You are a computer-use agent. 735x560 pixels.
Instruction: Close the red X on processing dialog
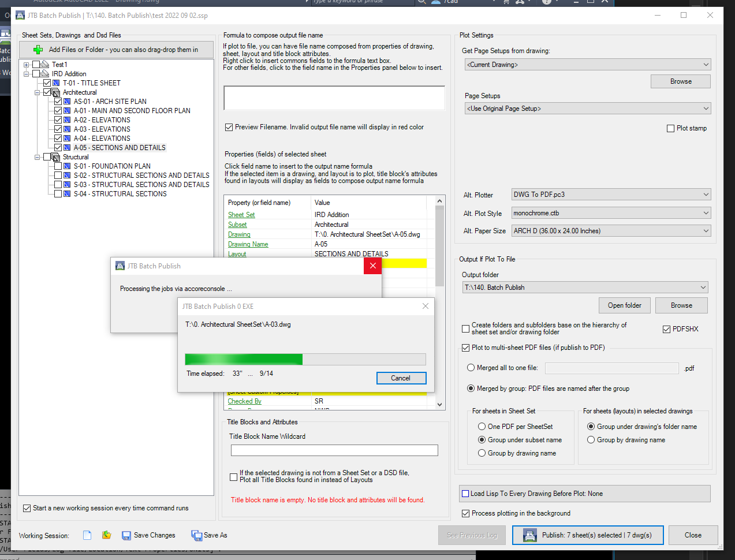(373, 266)
